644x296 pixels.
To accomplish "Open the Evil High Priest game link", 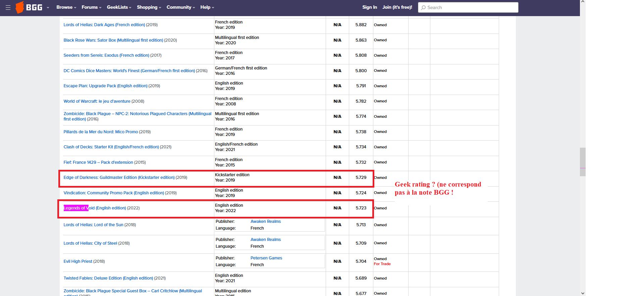I will point(78,261).
